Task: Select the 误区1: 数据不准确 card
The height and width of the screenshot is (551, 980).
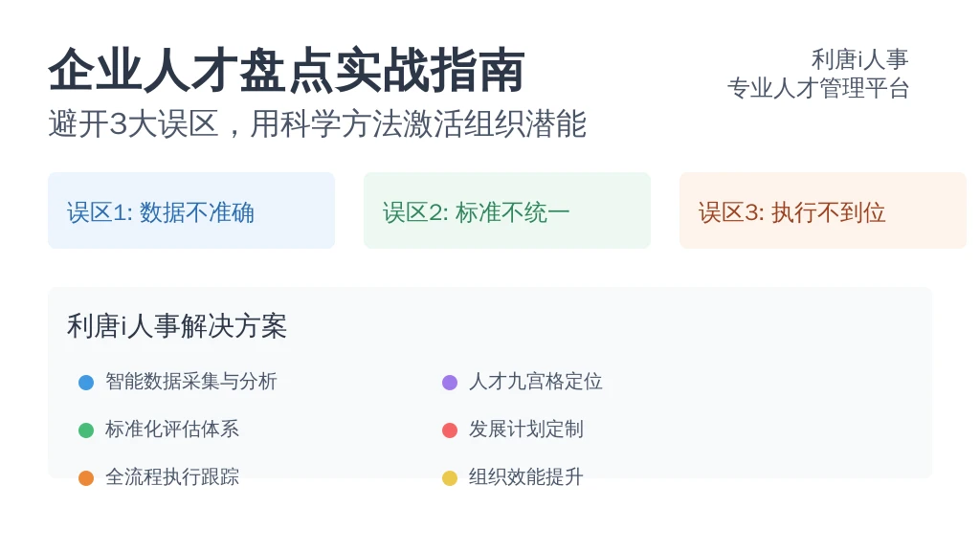Action: [x=191, y=210]
